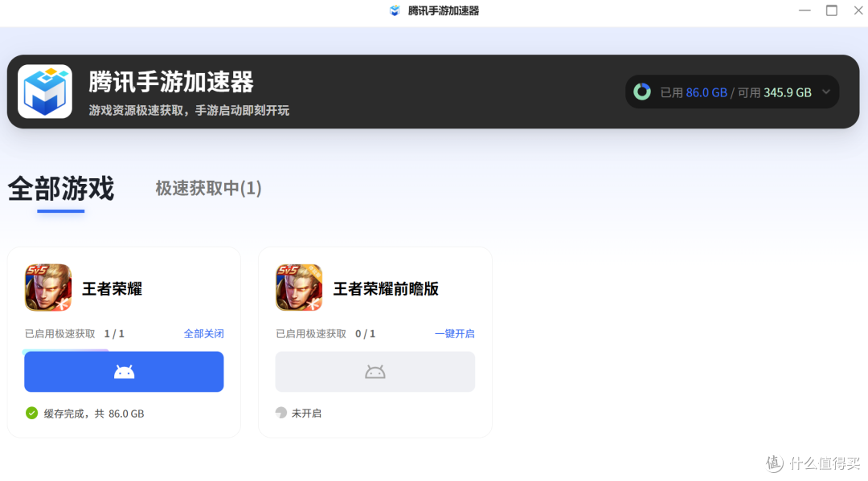The height and width of the screenshot is (481, 868).
Task: Click the 腾讯手游加速器 banner heading
Action: [x=171, y=82]
